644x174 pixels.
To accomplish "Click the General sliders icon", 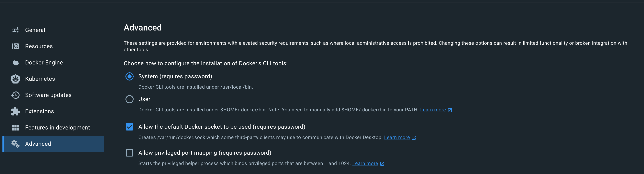I will point(15,30).
